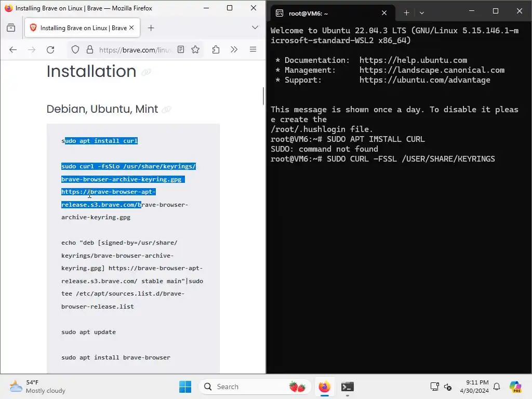Viewport: 532px width, 399px height.
Task: Click 'sudo apt install brave-browser' command text
Action: 116,357
